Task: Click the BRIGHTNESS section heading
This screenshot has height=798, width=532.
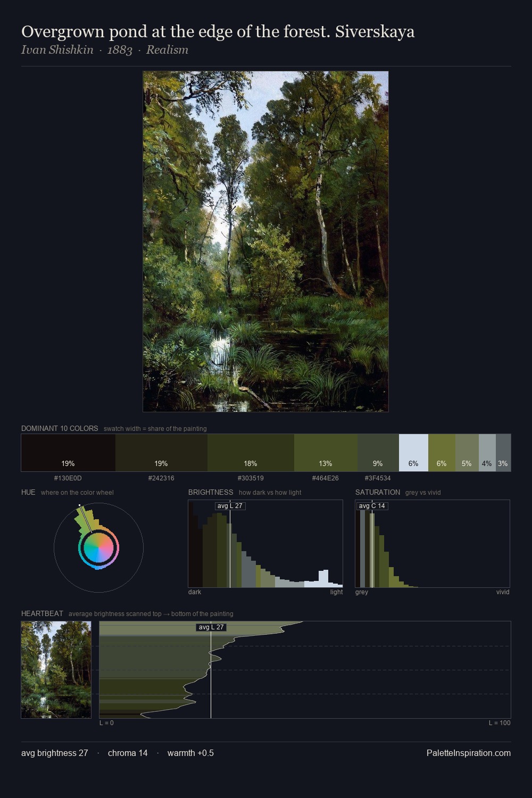Action: [x=211, y=492]
